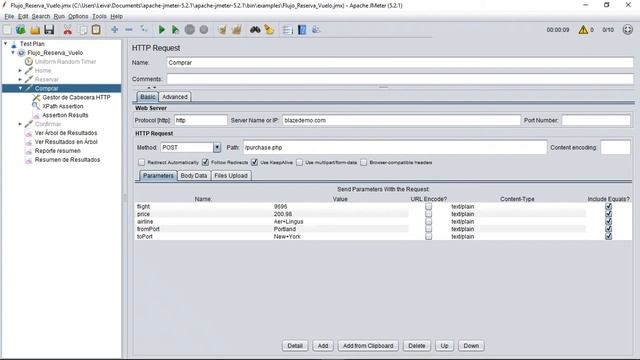Select Gestor de Cabecera HTTP node
The height and width of the screenshot is (360, 640).
pos(76,98)
